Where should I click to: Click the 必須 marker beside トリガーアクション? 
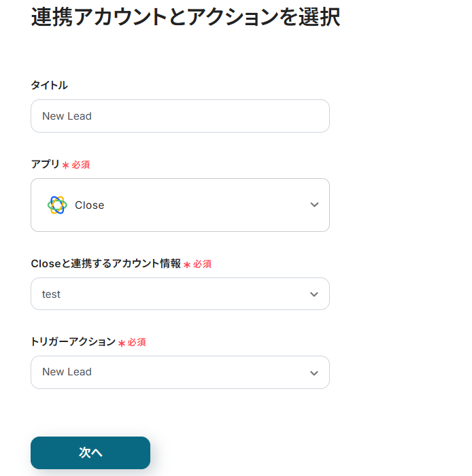coord(137,342)
